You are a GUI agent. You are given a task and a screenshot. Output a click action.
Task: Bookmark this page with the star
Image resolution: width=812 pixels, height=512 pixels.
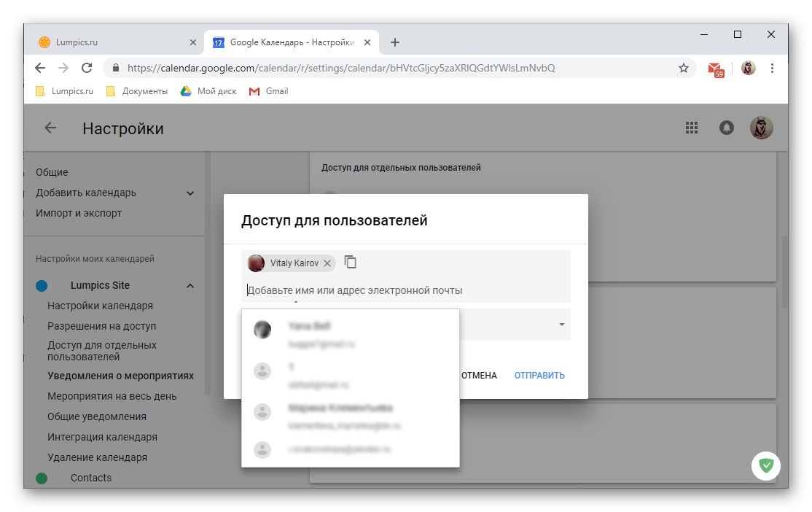pos(683,67)
